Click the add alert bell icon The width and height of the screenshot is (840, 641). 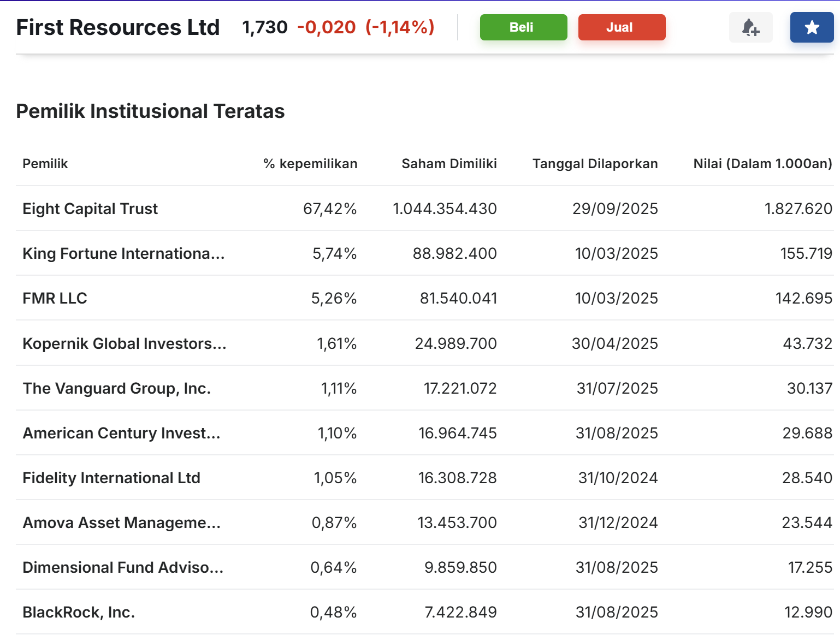tap(750, 27)
